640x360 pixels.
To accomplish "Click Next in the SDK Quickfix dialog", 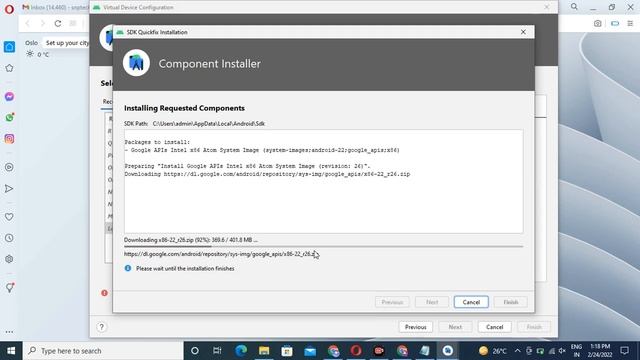I will pos(432,302).
